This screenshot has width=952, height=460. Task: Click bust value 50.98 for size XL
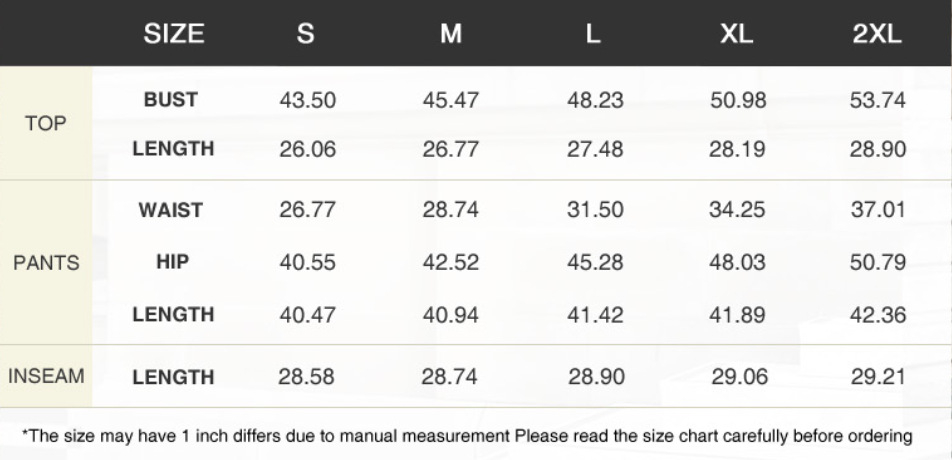pyautogui.click(x=738, y=100)
